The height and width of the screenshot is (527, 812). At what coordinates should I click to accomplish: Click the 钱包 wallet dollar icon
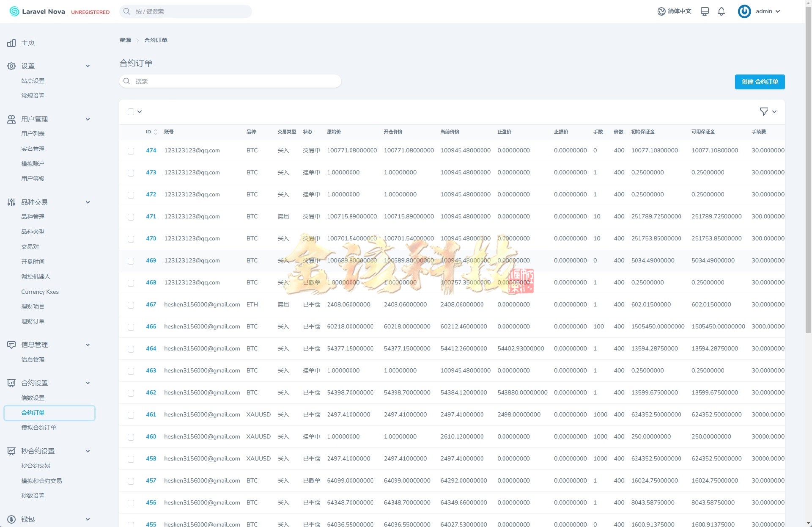pyautogui.click(x=11, y=519)
